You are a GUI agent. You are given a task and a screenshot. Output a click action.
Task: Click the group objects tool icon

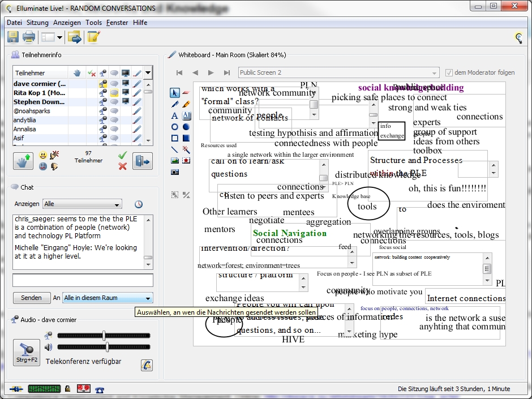tap(175, 195)
